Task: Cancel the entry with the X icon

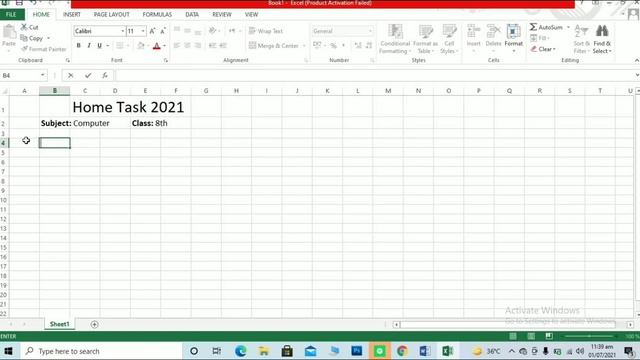Action: pos(71,75)
